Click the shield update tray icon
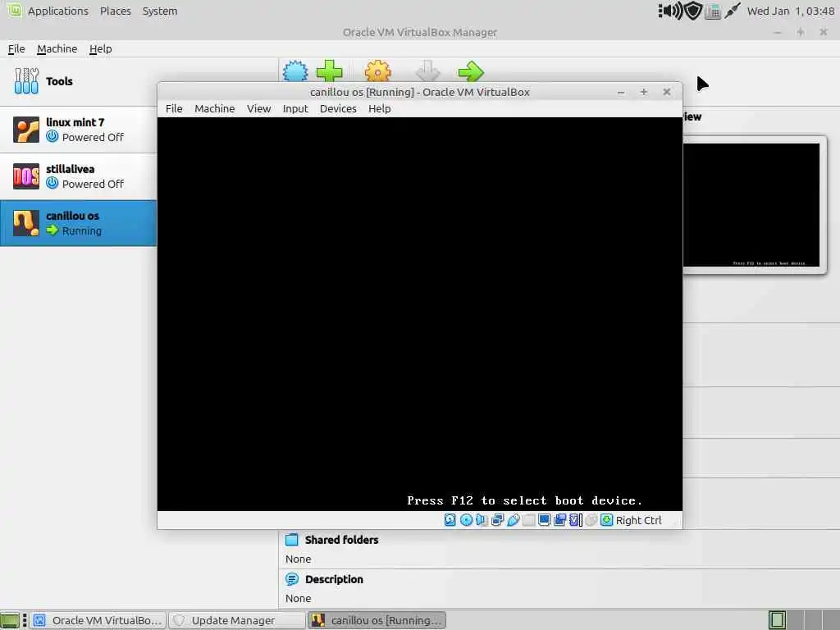The height and width of the screenshot is (630, 840). (693, 11)
